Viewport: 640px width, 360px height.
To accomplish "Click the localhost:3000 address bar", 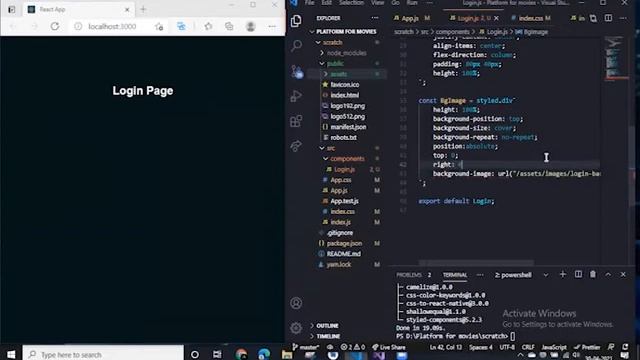I will [x=112, y=27].
